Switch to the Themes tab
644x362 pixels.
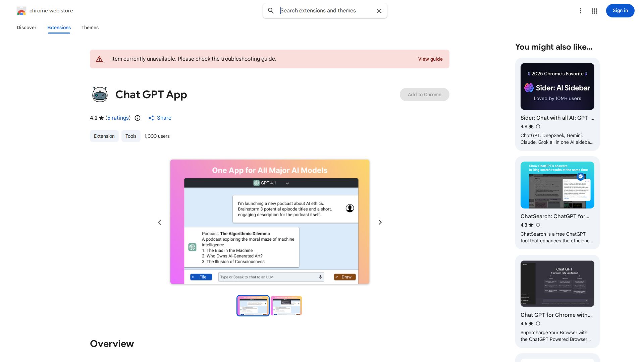[x=90, y=27]
